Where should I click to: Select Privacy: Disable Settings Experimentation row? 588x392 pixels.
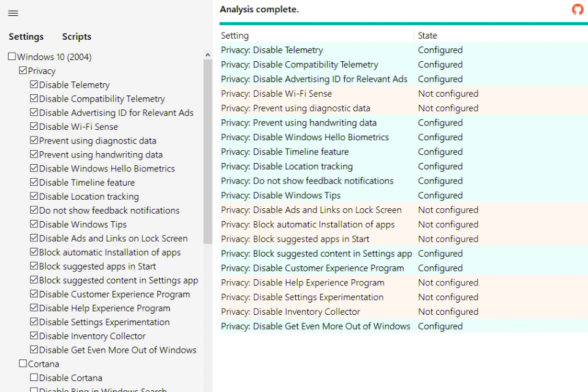(x=404, y=297)
